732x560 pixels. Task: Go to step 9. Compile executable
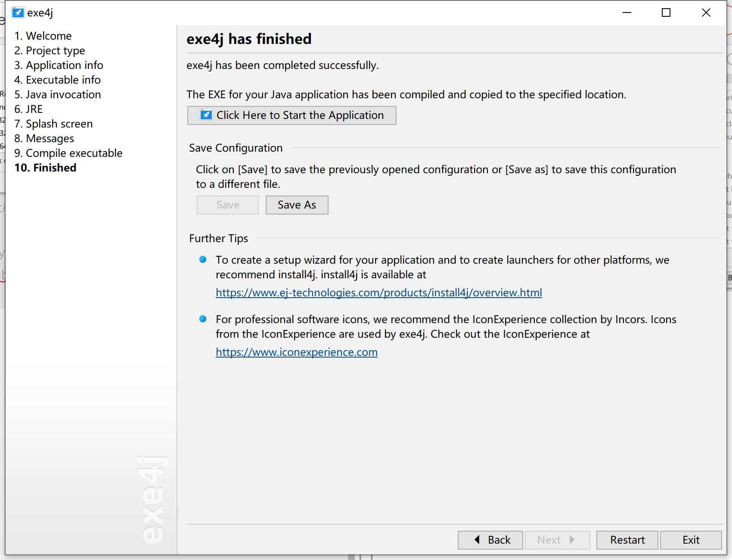click(68, 153)
